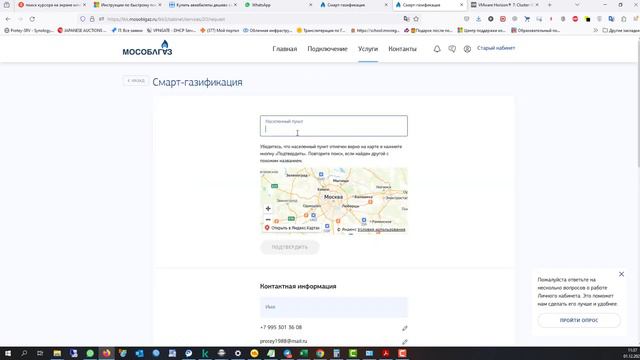The image size is (640, 360).
Task: Open the Подключение menu item
Action: pyautogui.click(x=327, y=49)
